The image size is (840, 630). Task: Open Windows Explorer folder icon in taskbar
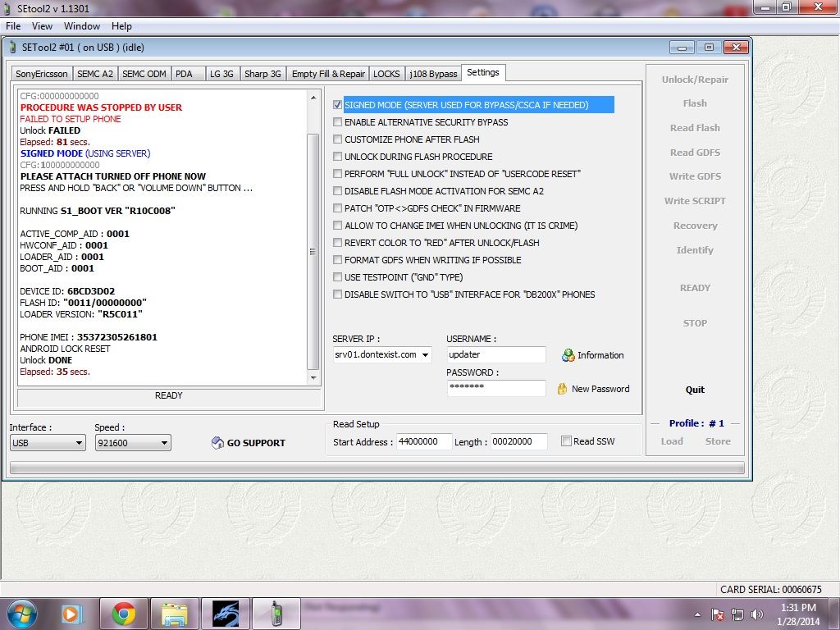click(x=175, y=614)
